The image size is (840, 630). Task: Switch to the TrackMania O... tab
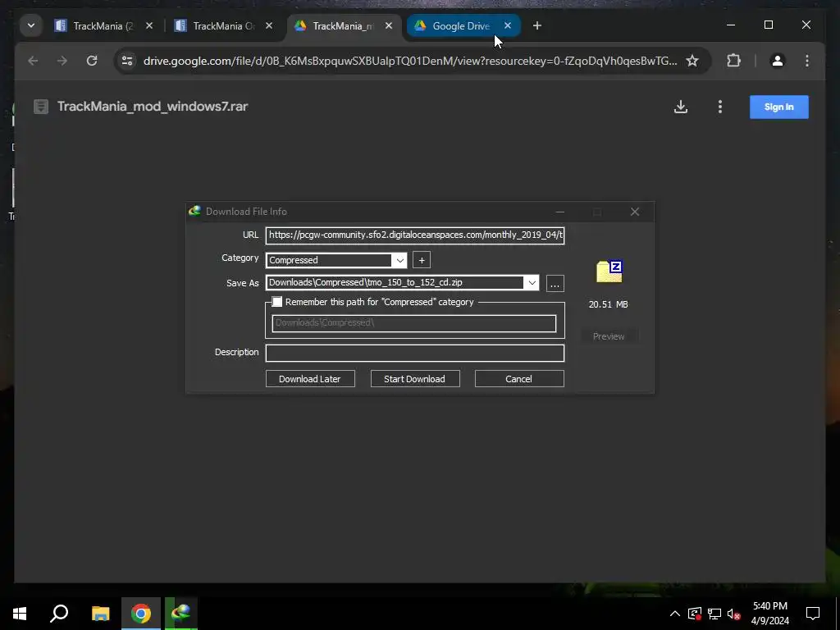click(x=224, y=25)
